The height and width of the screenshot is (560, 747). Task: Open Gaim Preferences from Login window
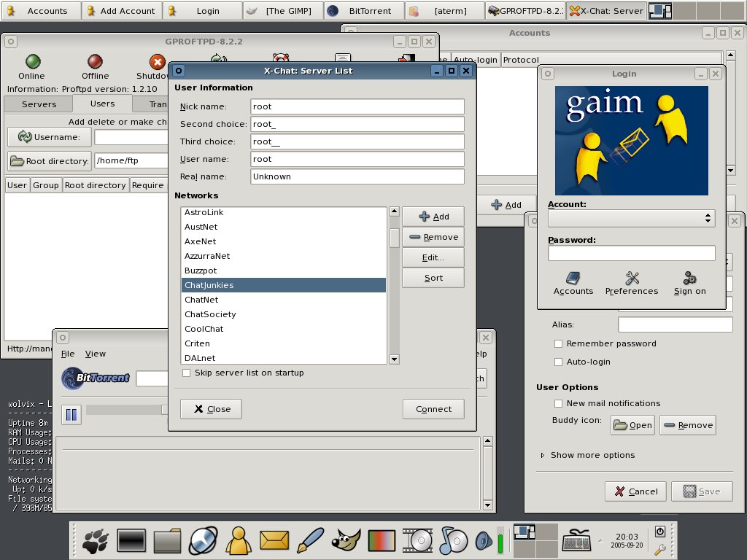632,284
